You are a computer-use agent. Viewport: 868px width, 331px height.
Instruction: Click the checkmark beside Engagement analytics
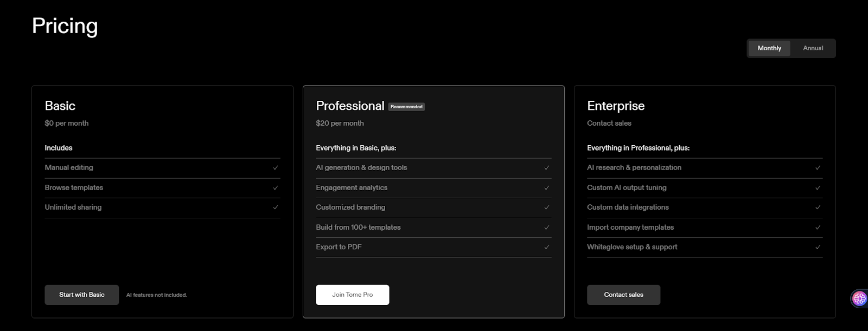coord(547,188)
